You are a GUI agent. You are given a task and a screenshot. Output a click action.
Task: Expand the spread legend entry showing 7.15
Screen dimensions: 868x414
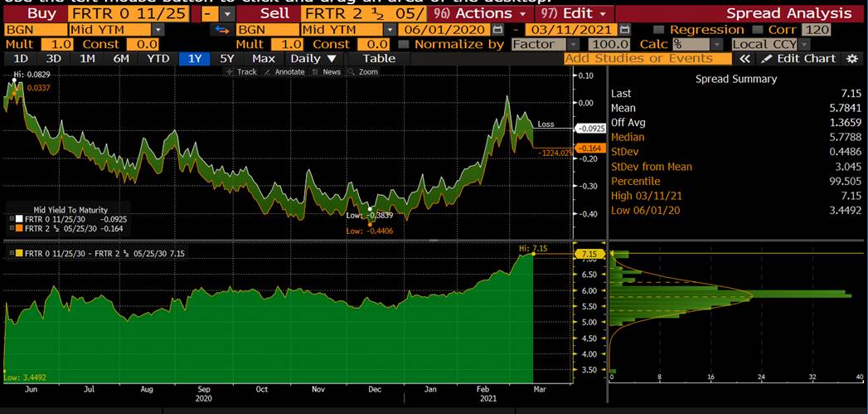[x=12, y=253]
